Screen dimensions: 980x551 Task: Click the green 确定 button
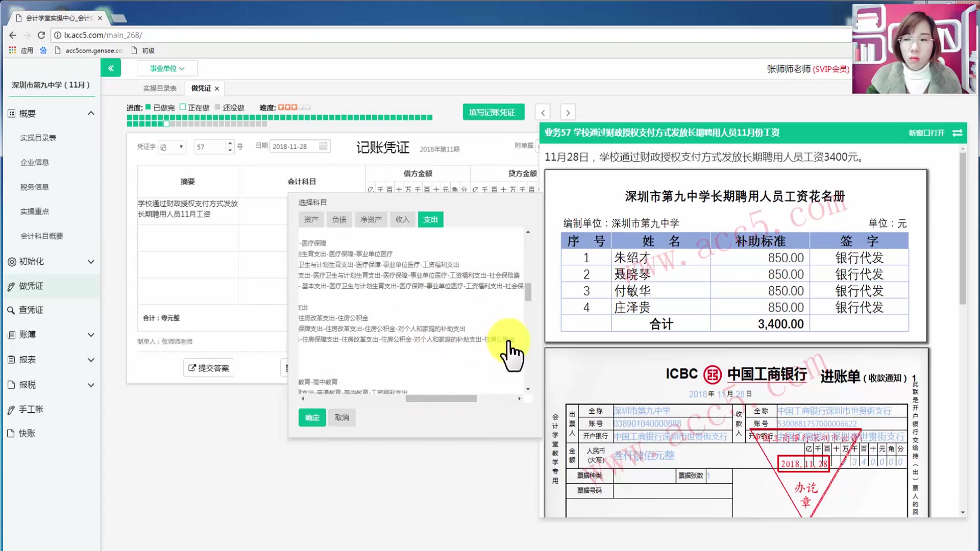312,417
